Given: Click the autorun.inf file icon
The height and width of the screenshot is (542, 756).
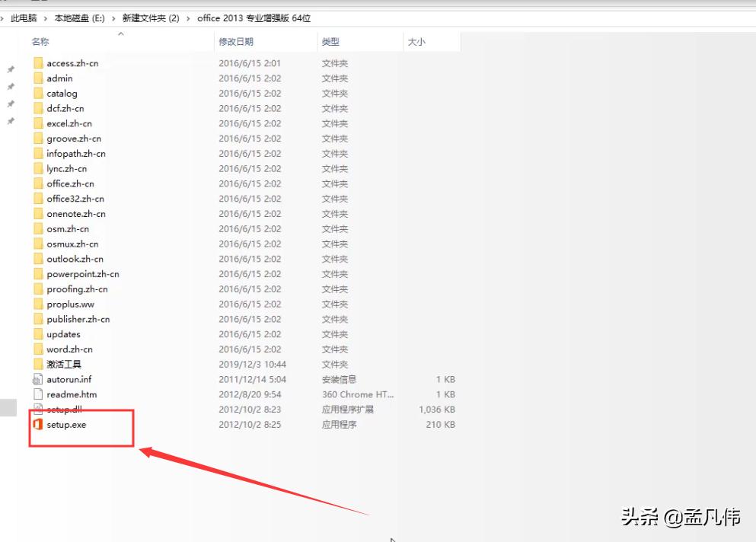Looking at the screenshot, I should (x=38, y=379).
